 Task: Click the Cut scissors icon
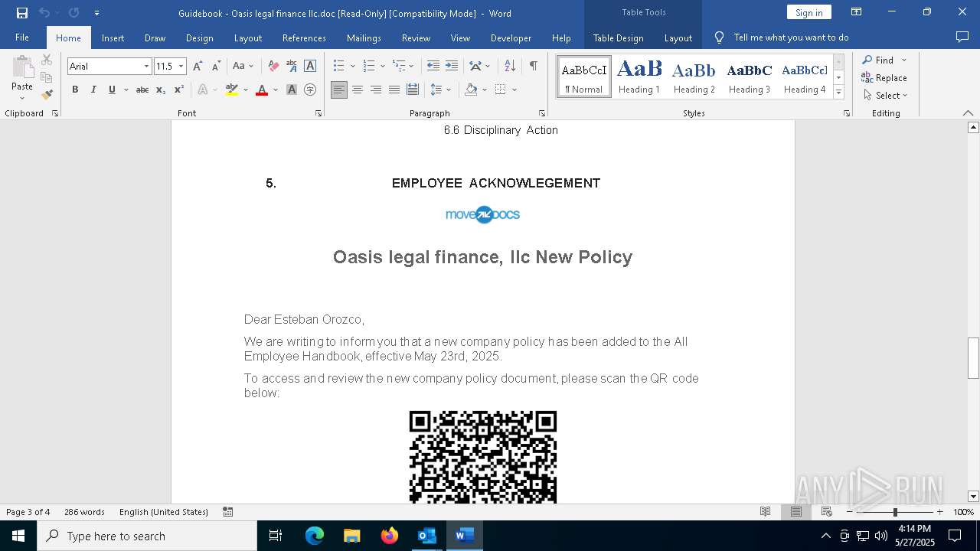47,60
